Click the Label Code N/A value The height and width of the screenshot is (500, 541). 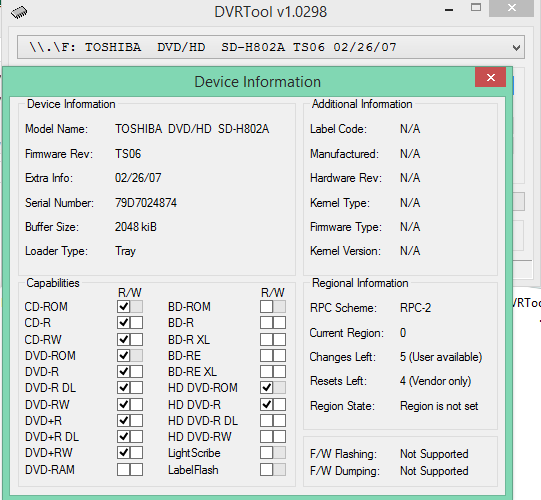coord(410,129)
